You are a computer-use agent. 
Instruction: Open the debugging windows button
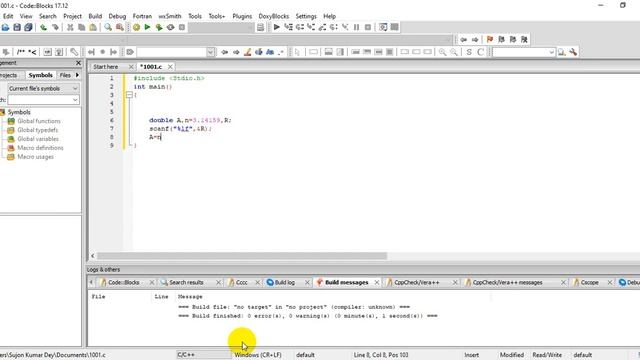coord(383,27)
